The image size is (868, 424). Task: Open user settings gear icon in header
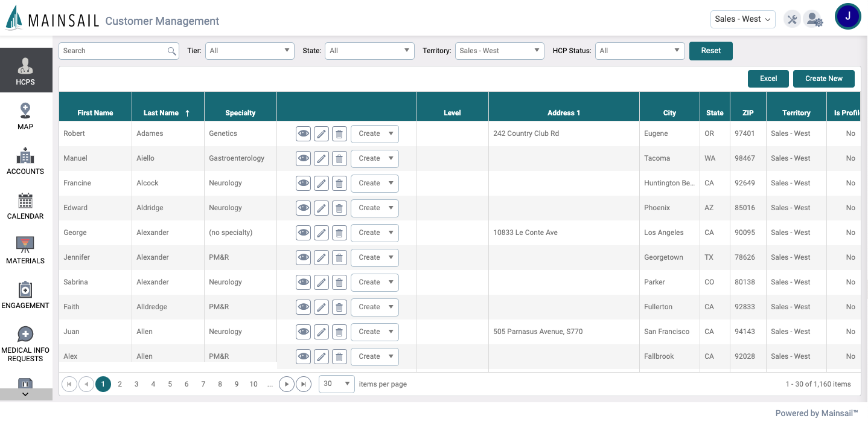[x=814, y=19]
